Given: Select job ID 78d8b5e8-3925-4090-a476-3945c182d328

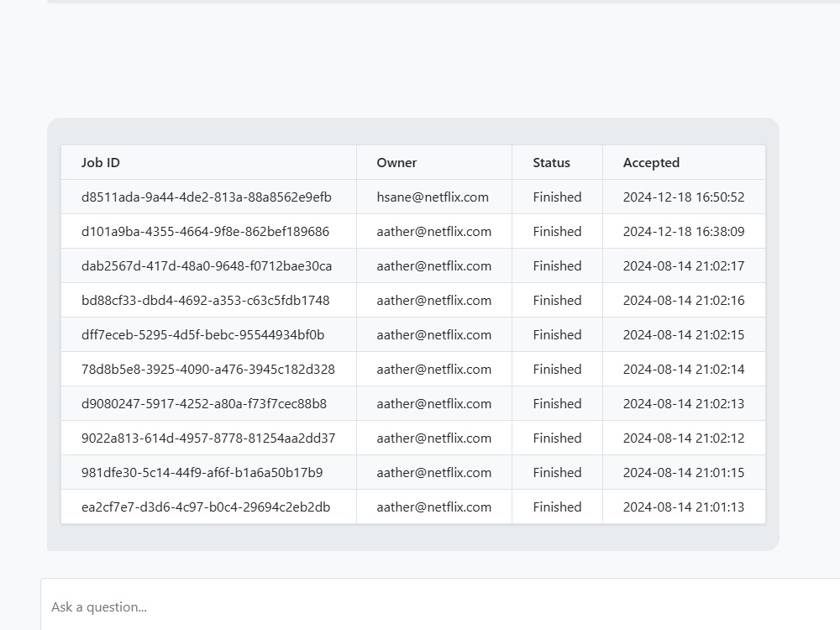Looking at the screenshot, I should click(x=207, y=369).
